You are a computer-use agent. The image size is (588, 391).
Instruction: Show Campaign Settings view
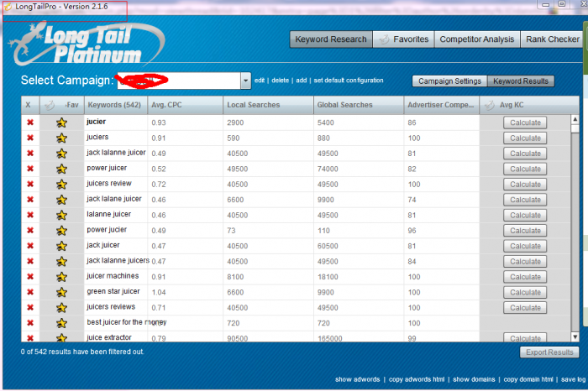pos(449,81)
